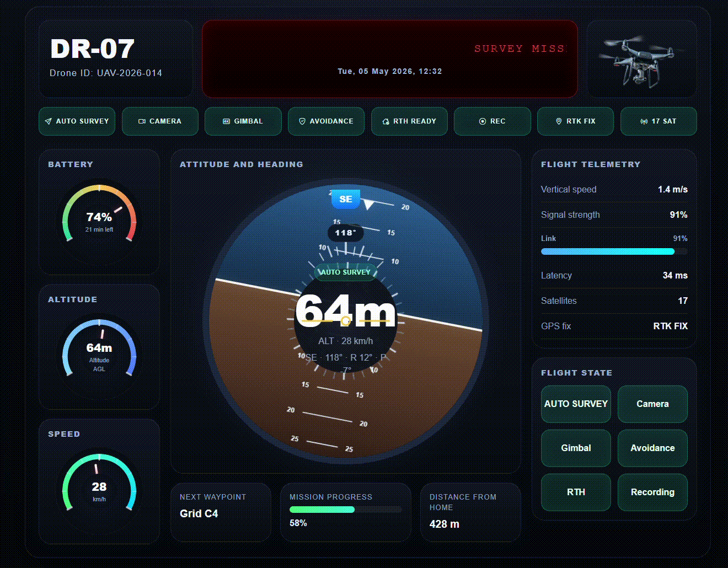Viewport: 728px width, 568px height.
Task: Click the SE compass heading badge
Action: [x=346, y=199]
